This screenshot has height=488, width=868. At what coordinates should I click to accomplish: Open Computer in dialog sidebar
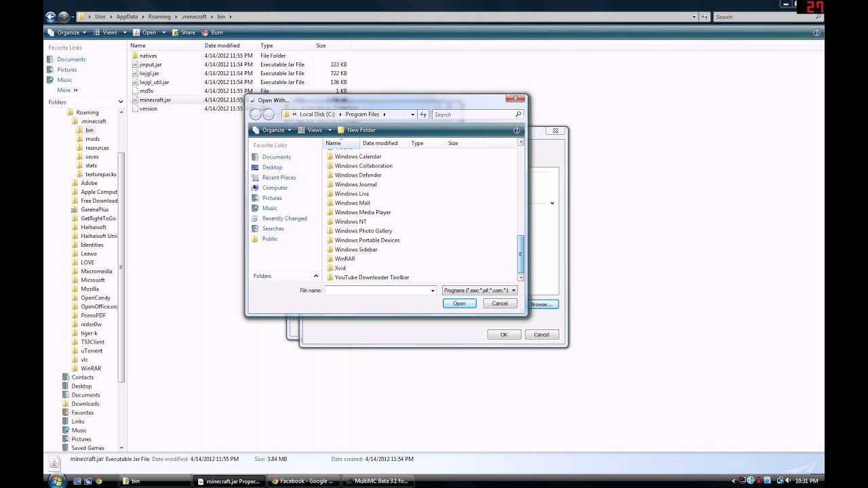coord(275,188)
